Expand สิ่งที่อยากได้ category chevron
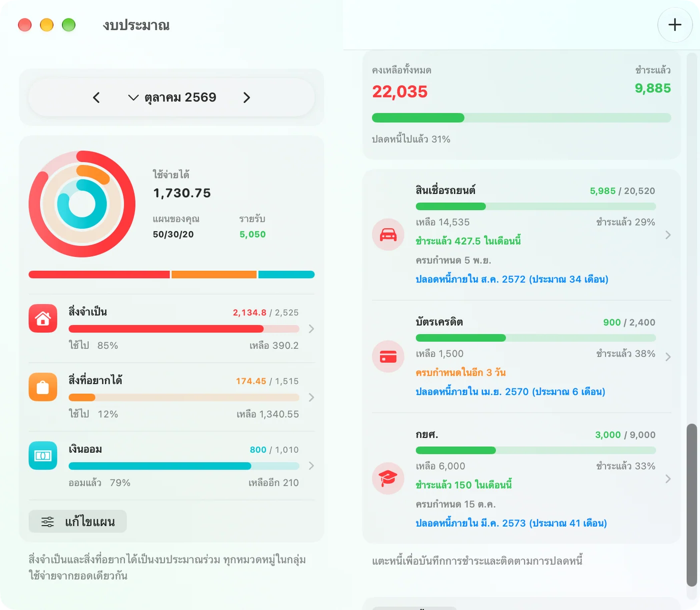Screen dimensions: 700x610 311,397
